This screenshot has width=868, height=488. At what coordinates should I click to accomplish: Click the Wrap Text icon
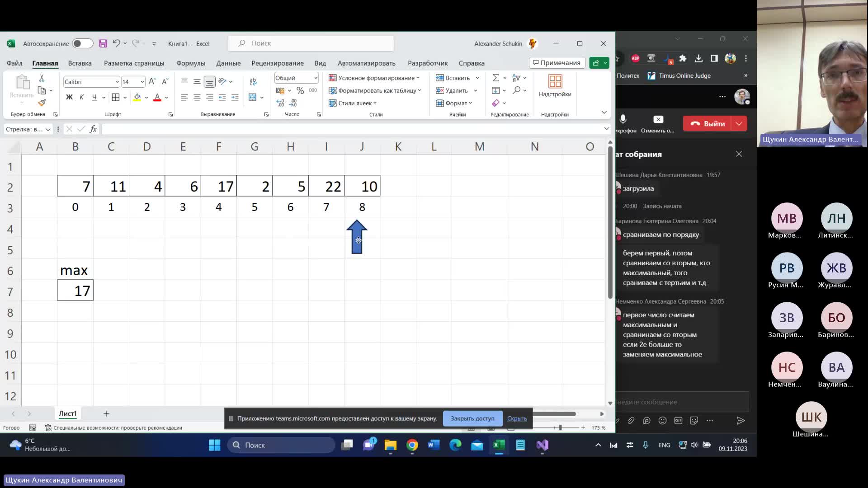[x=253, y=81]
